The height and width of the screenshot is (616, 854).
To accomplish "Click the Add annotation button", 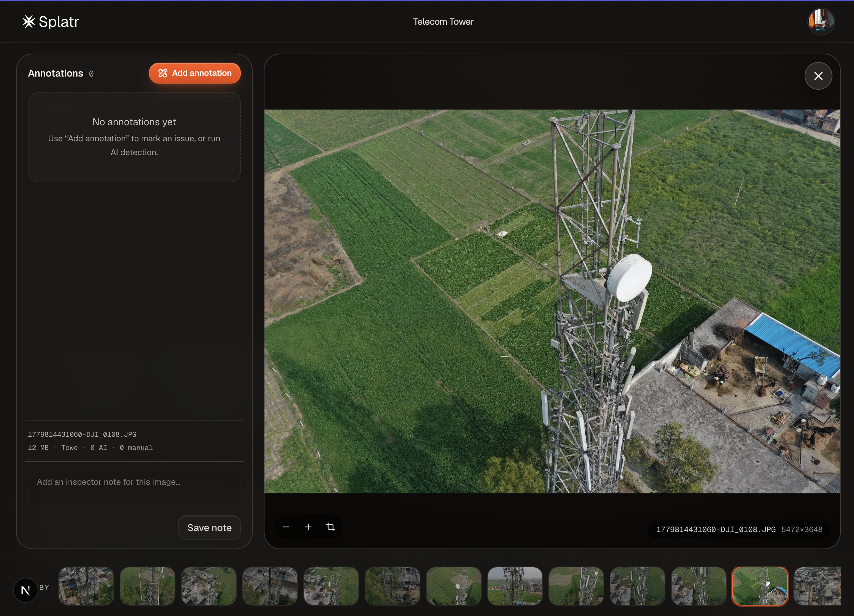I will click(195, 73).
